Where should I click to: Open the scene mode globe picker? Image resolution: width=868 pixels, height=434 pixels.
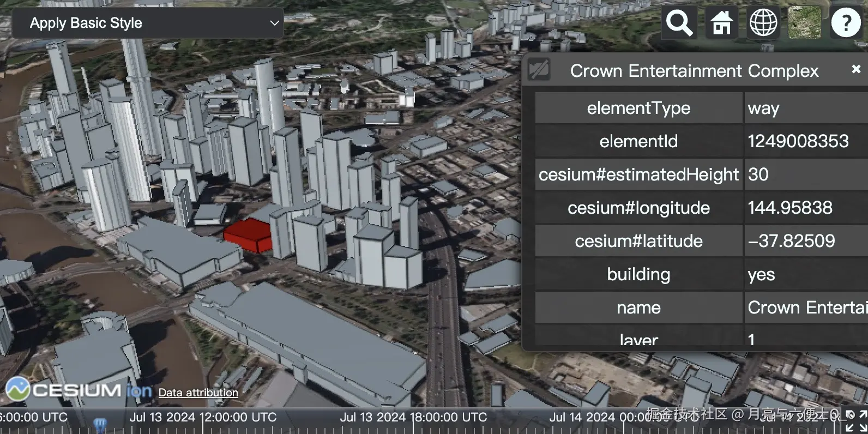tap(763, 23)
